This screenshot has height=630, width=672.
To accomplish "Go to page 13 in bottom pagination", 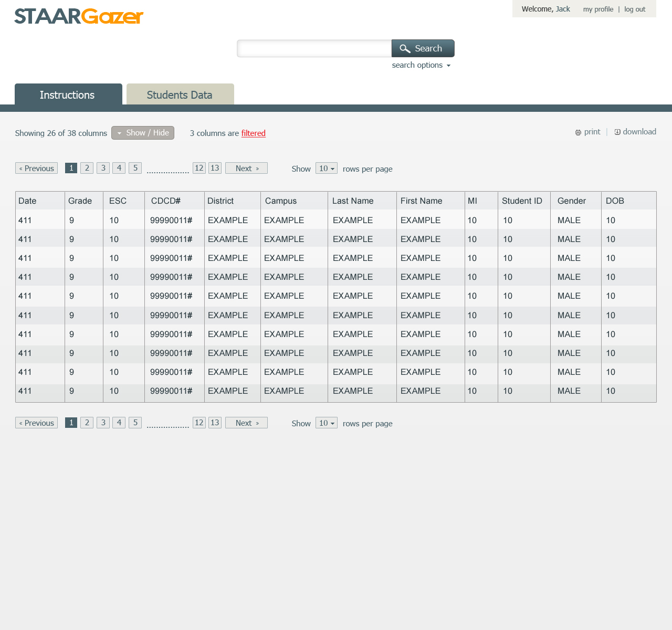I will coord(215,423).
